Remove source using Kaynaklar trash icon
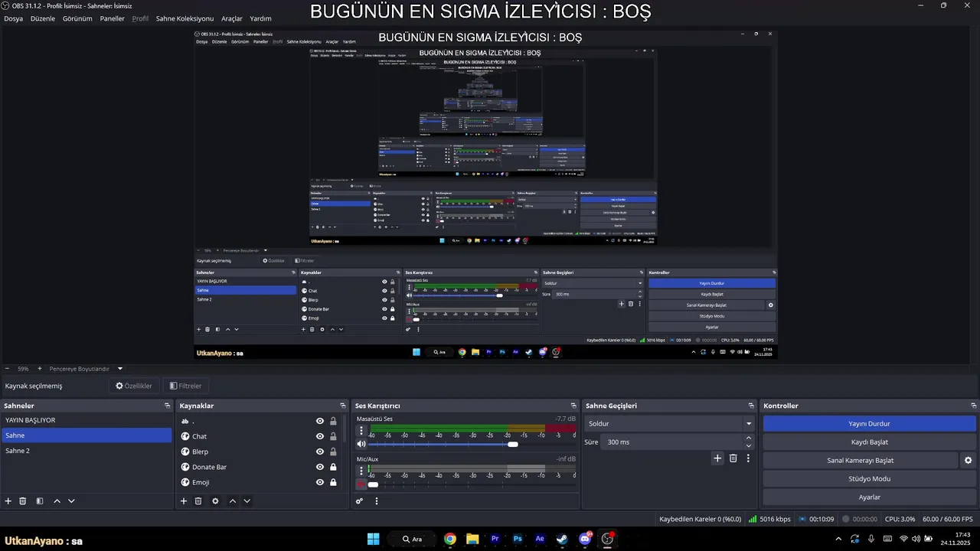980x551 pixels. pos(198,501)
